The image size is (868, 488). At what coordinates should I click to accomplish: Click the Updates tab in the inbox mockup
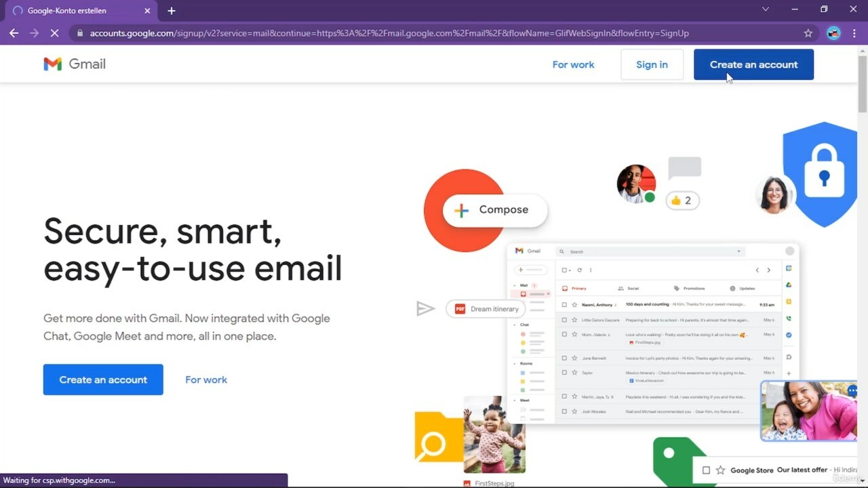(743, 288)
